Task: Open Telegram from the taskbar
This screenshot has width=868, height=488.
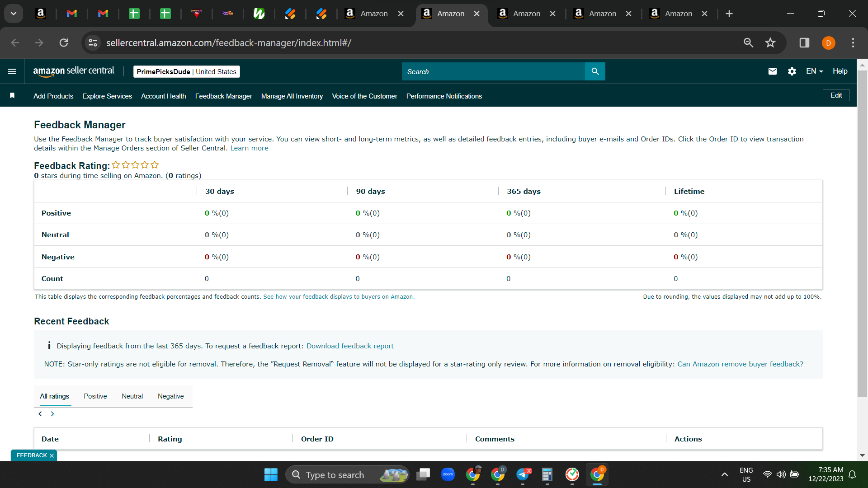Action: [x=523, y=474]
